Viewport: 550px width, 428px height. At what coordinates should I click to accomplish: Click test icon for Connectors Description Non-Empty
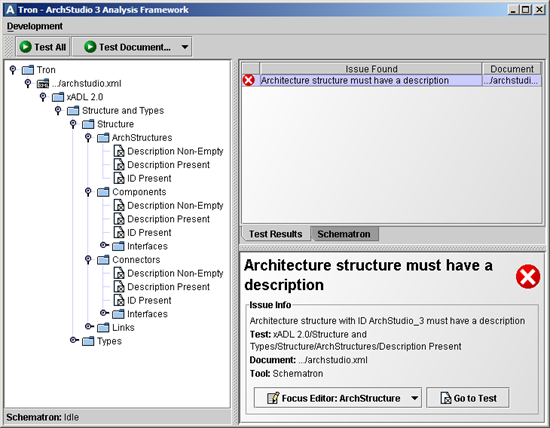click(x=119, y=273)
